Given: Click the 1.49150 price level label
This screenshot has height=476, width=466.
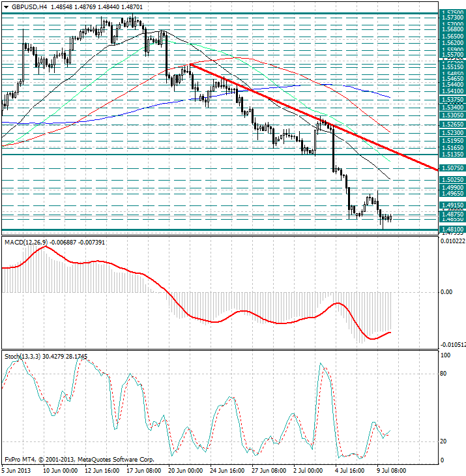Looking at the screenshot, I should pyautogui.click(x=452, y=205).
